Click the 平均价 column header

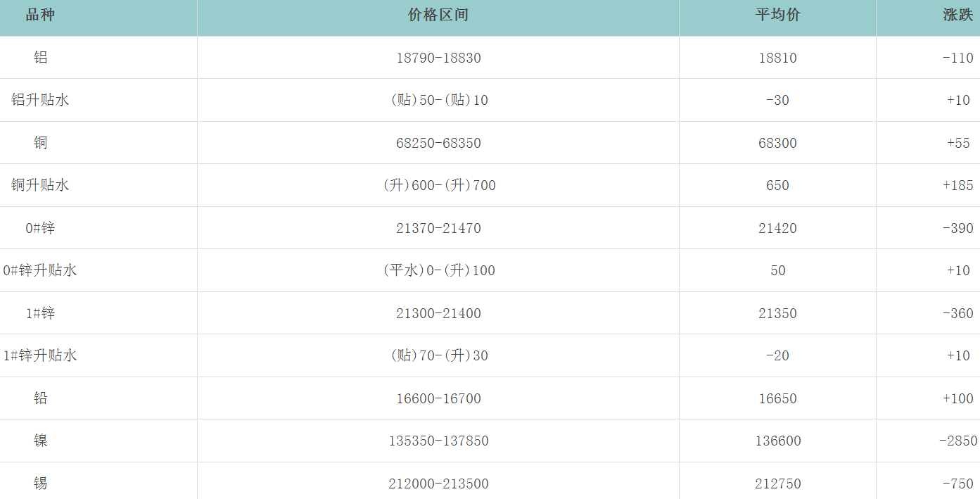777,15
